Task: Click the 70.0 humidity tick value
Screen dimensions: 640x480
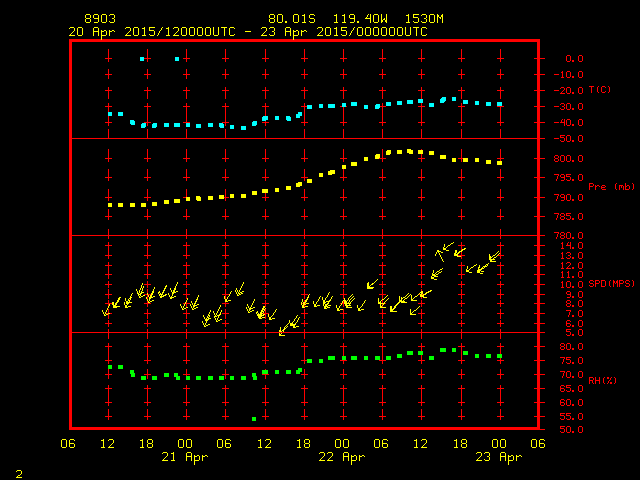Action: (x=571, y=375)
